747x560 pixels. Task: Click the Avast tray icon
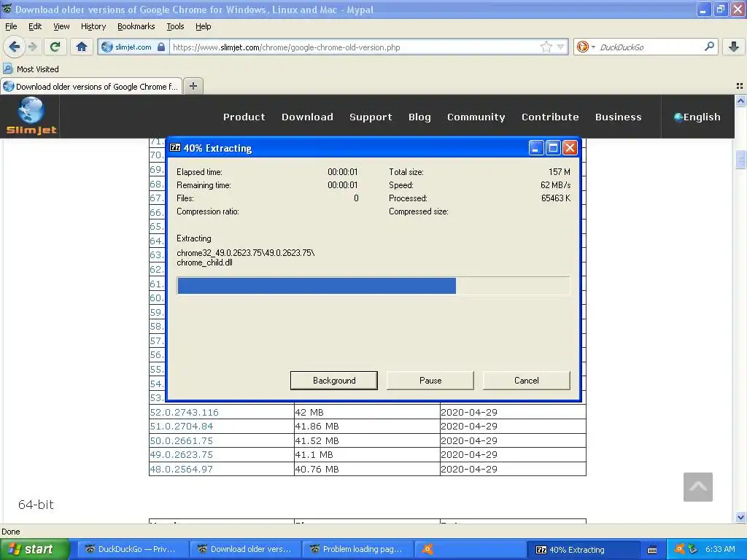[x=679, y=549]
